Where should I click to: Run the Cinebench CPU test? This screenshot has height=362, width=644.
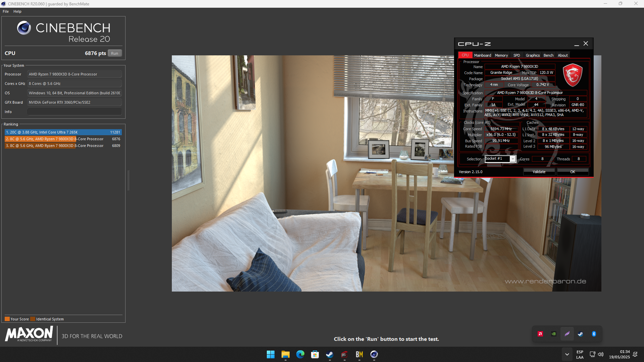(115, 53)
